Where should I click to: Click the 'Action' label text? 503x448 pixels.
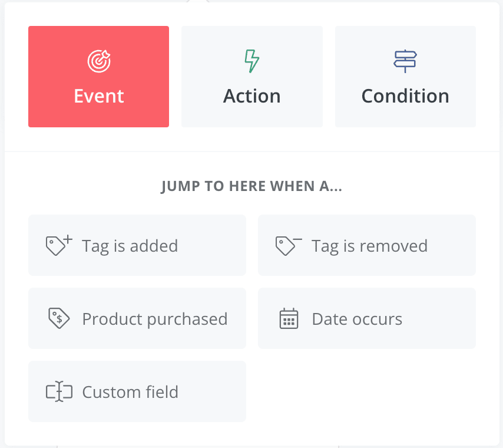[252, 96]
